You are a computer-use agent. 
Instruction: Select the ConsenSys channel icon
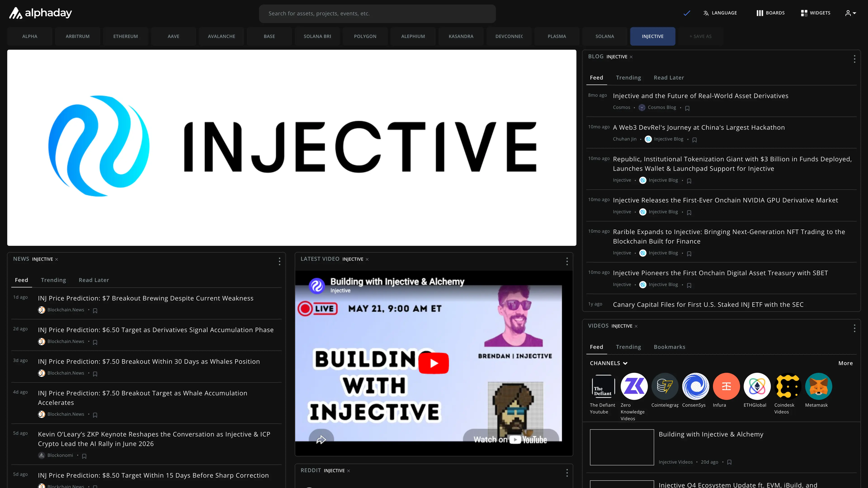click(696, 386)
